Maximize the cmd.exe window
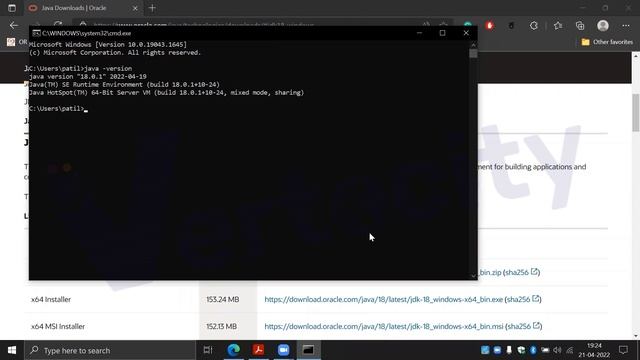 click(x=442, y=33)
